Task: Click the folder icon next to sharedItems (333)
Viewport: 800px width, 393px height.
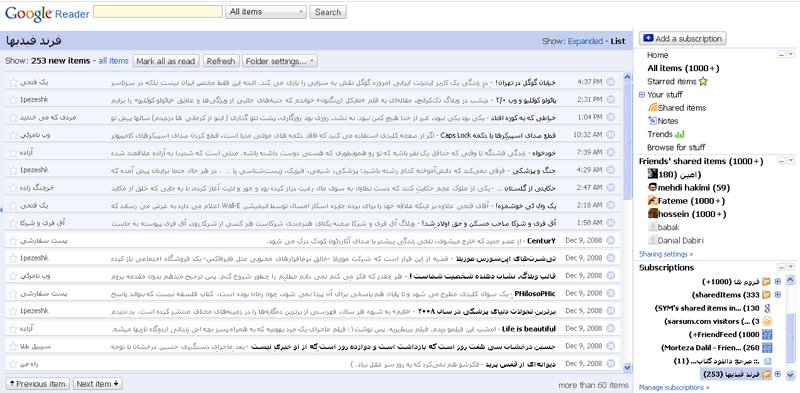Action: click(766, 294)
